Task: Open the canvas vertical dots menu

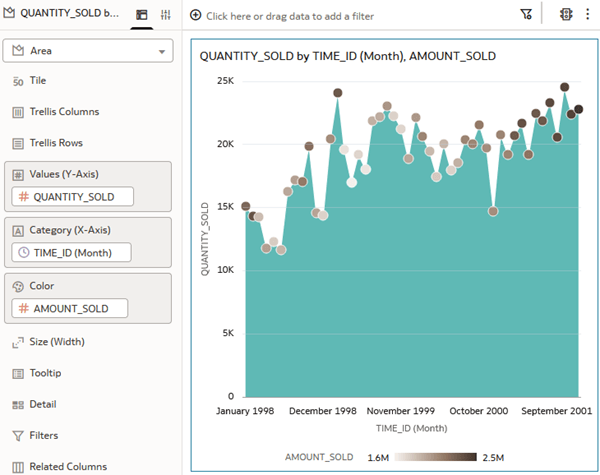Action: point(587,15)
